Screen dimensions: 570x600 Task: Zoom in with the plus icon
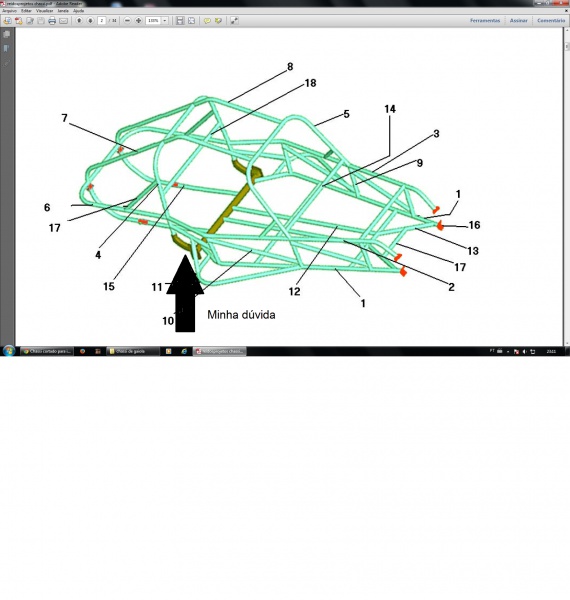click(138, 21)
